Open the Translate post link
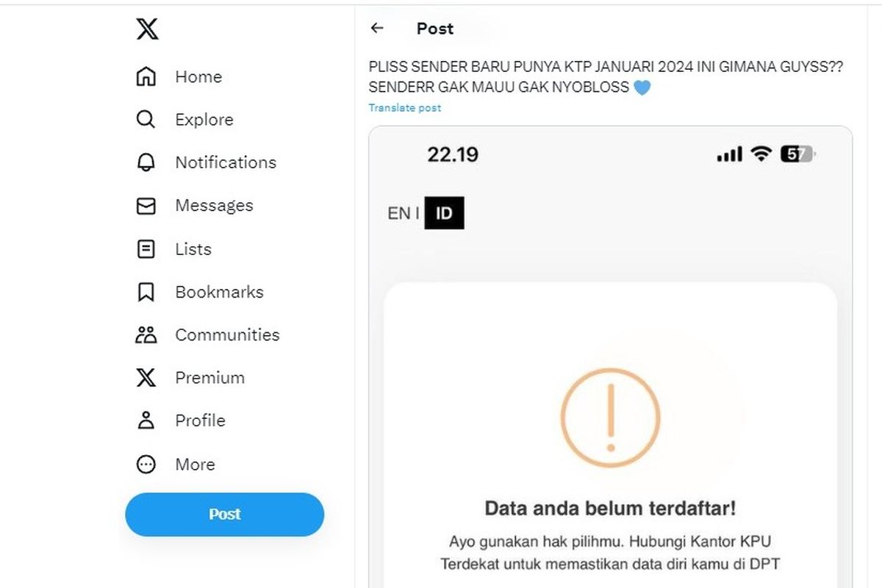 (x=404, y=107)
